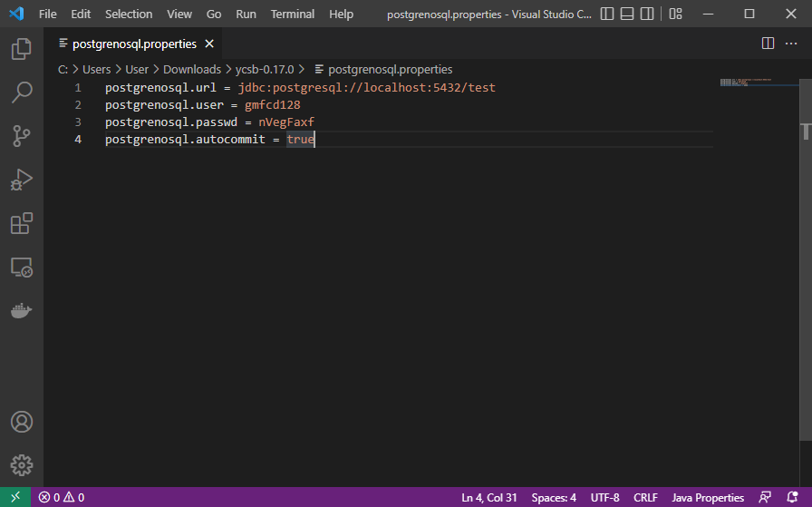The height and width of the screenshot is (507, 812).
Task: Split the editor to the right
Action: coord(768,44)
